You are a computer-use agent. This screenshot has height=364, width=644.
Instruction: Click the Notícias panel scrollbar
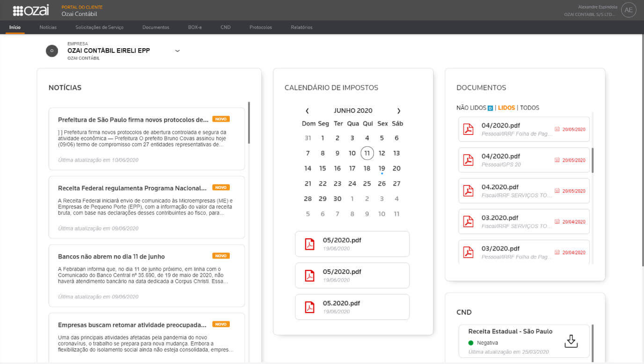tap(249, 123)
